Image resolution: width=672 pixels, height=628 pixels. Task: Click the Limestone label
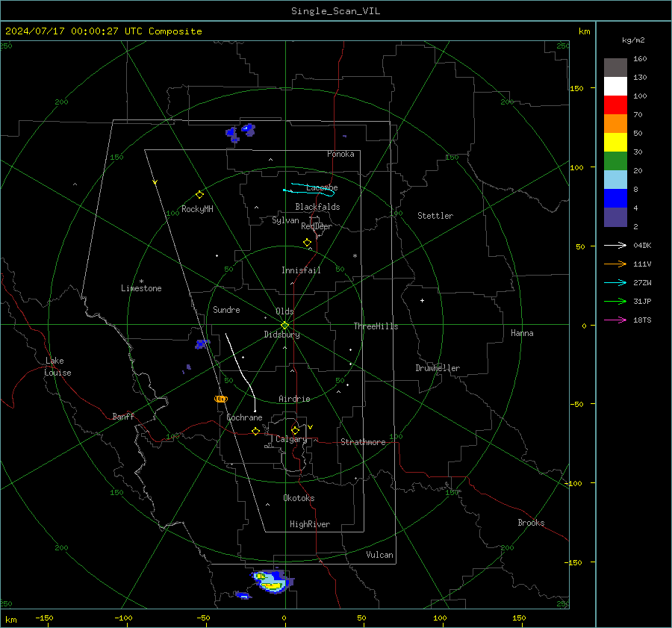(141, 288)
